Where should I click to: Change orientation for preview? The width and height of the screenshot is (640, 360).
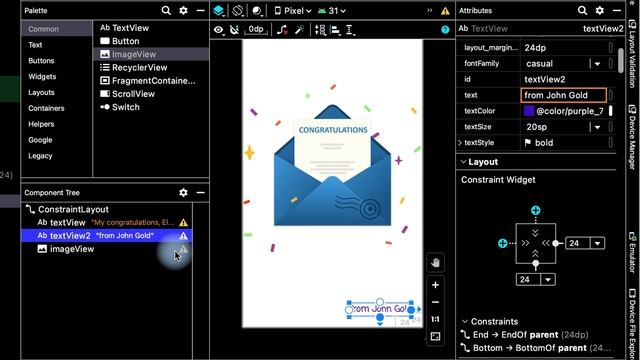[x=238, y=11]
